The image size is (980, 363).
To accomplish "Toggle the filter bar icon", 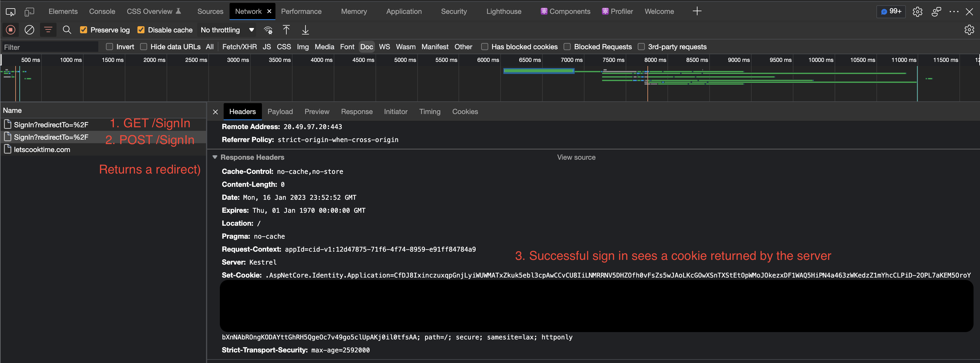I will coord(48,30).
